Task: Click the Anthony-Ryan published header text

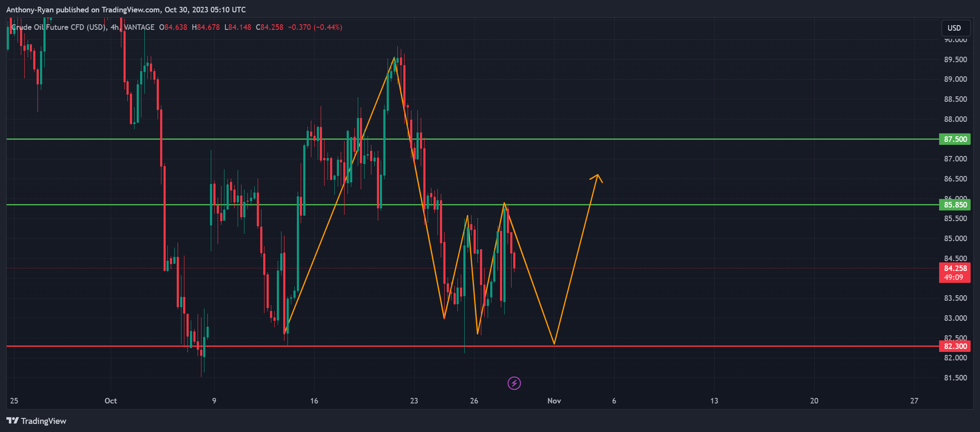Action: [x=126, y=9]
